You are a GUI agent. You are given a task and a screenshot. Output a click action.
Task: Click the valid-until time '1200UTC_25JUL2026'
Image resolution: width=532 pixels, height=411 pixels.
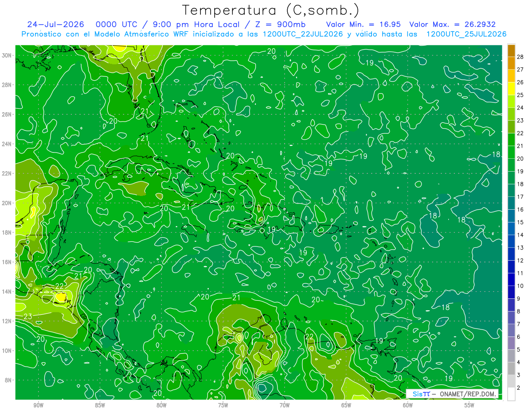click(x=466, y=34)
